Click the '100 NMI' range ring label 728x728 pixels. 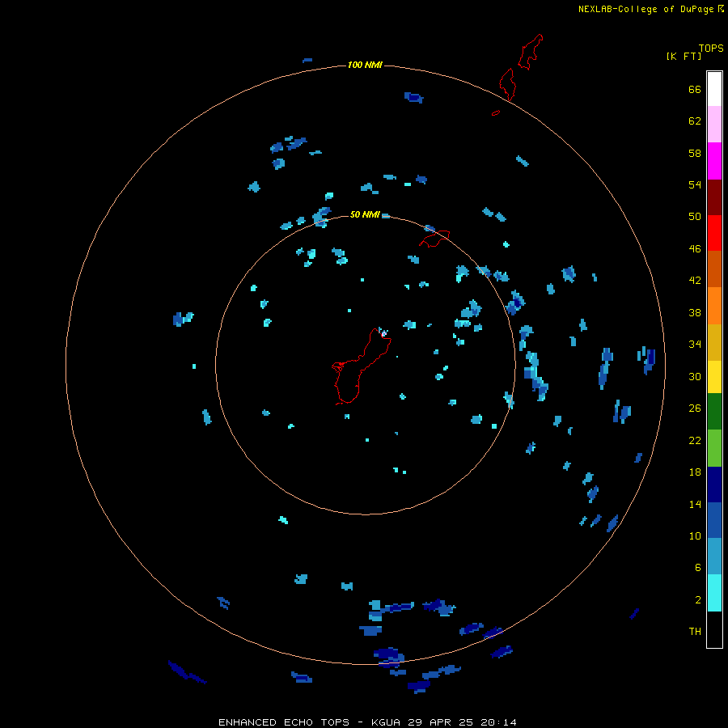(x=365, y=65)
